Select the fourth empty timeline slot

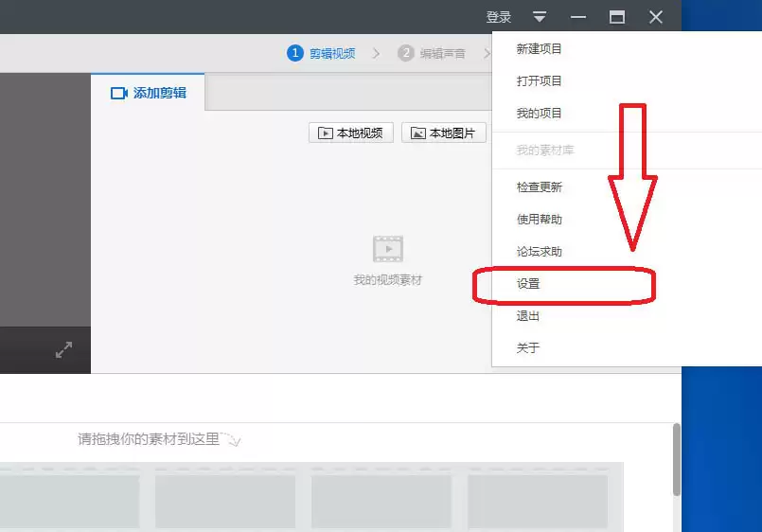[x=538, y=501]
